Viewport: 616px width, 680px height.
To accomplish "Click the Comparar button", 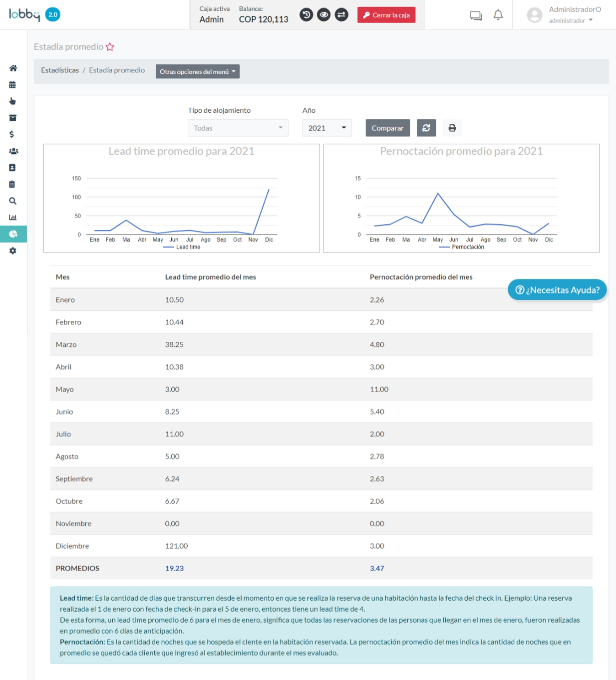I will pyautogui.click(x=388, y=128).
